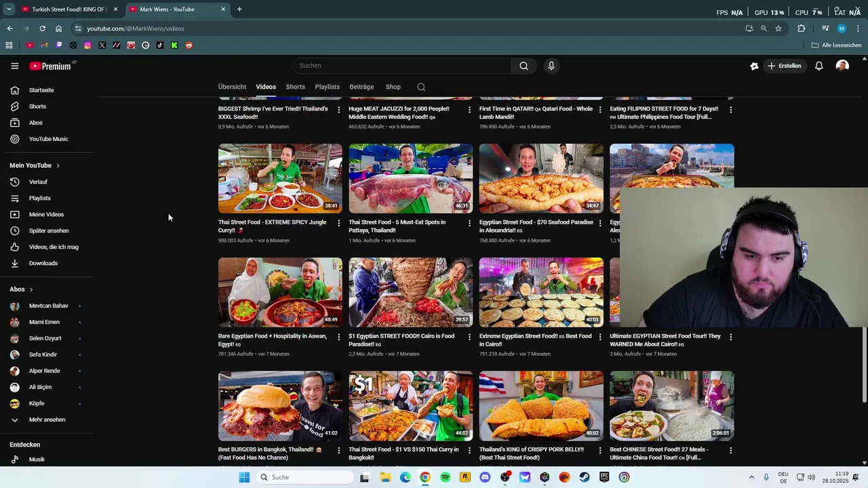The width and height of the screenshot is (868, 488).
Task: Click the Windows taskbar Suche box
Action: 305,477
